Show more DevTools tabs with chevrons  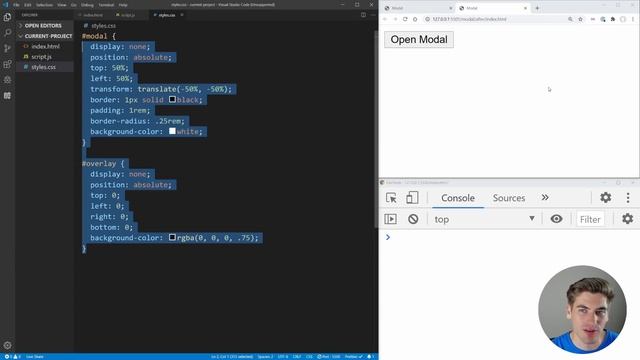tap(545, 198)
